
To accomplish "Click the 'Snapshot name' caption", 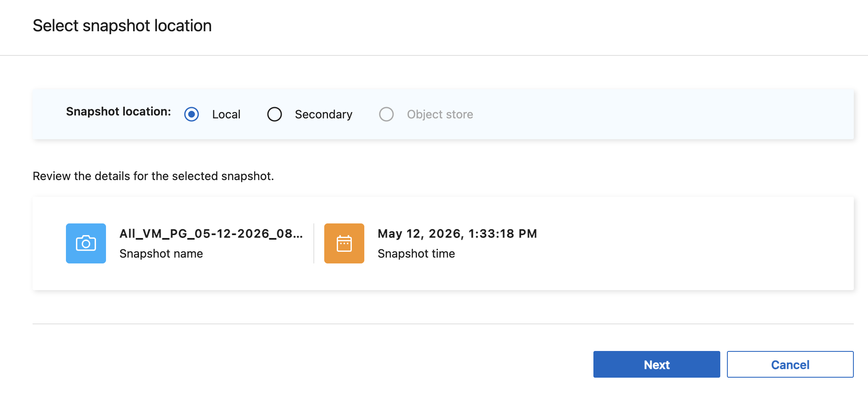I will [x=161, y=253].
